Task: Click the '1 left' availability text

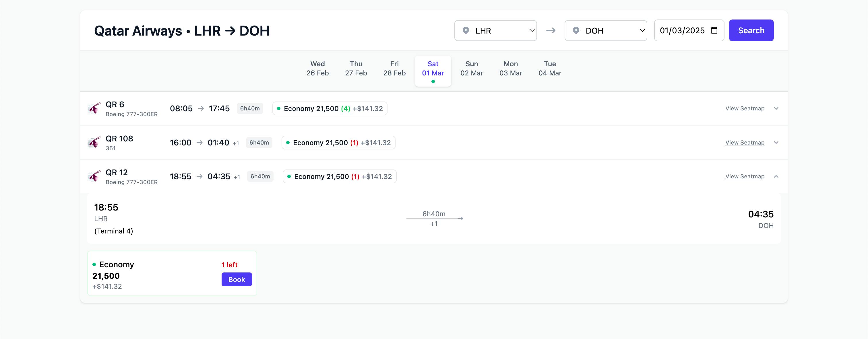Action: [x=229, y=265]
